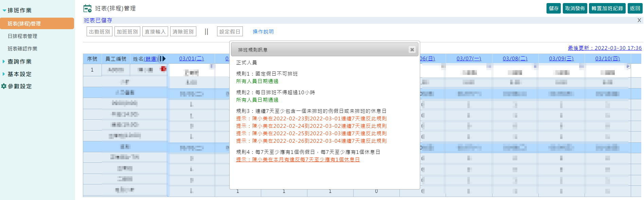Screen dimensions: 644x200
Task: Expand the 基本設定 menu section
Action: tap(4, 74)
